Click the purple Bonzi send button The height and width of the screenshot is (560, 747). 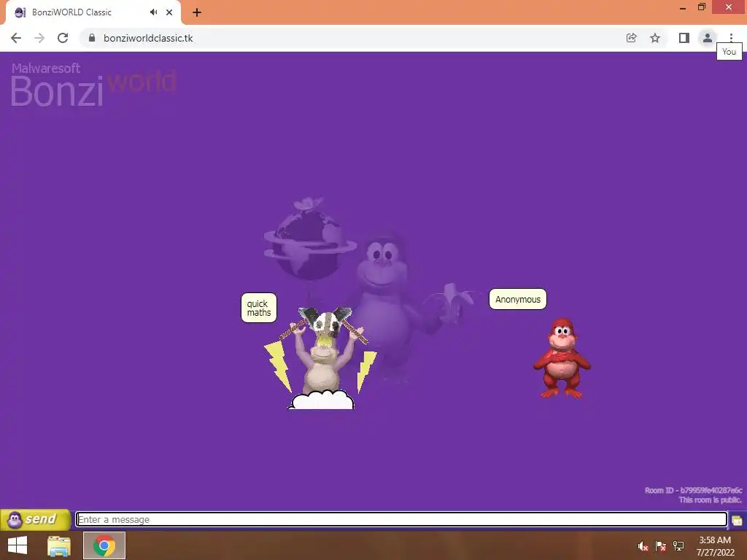(x=36, y=519)
